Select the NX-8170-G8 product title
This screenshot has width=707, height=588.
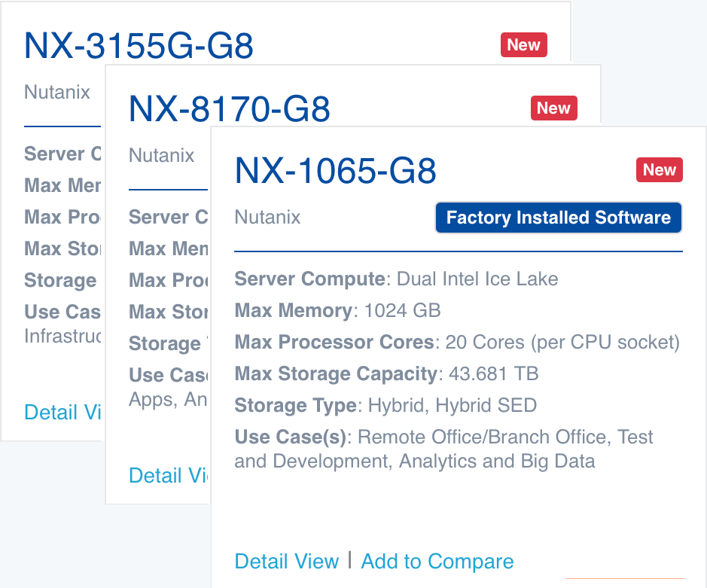coord(230,109)
